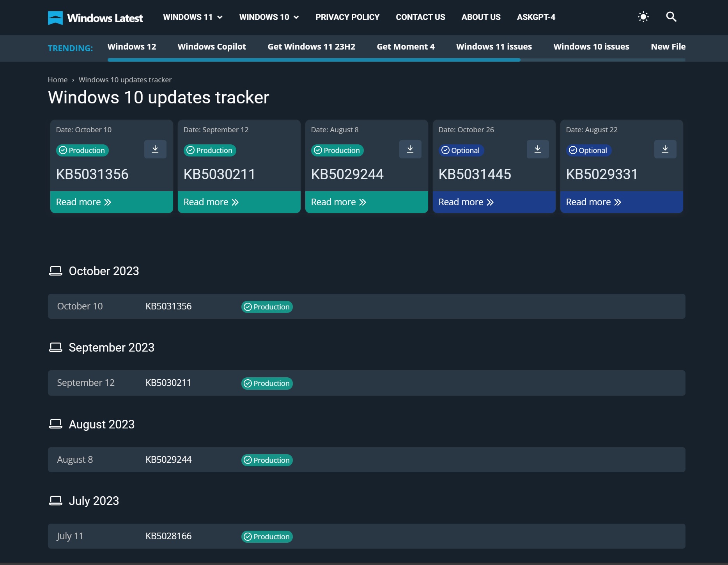Screen dimensions: 728x565
Task: Download KB5029244 using its download icon
Action: tap(410, 149)
